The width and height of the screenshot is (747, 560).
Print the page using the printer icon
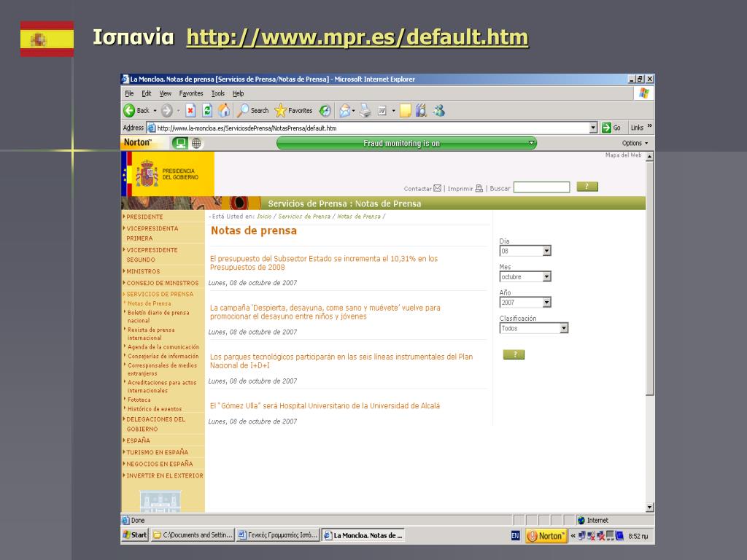point(365,111)
